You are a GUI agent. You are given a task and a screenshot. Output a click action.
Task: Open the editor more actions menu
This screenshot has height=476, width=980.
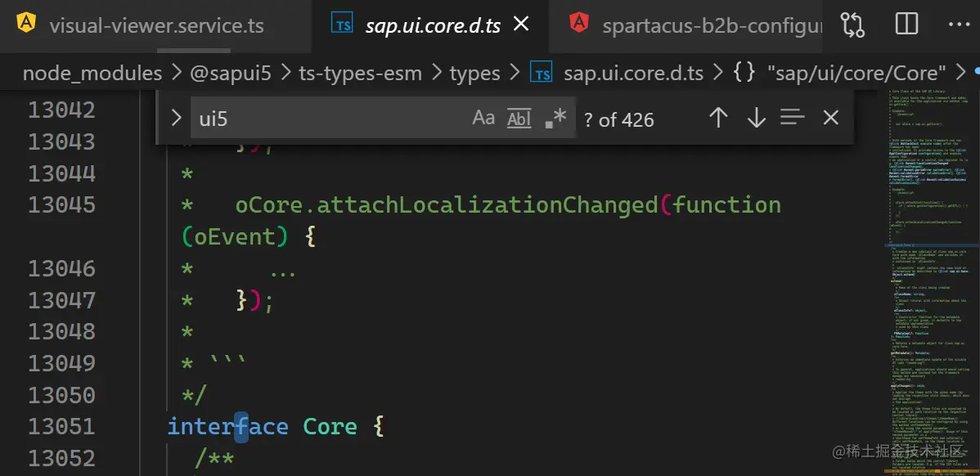tap(959, 25)
